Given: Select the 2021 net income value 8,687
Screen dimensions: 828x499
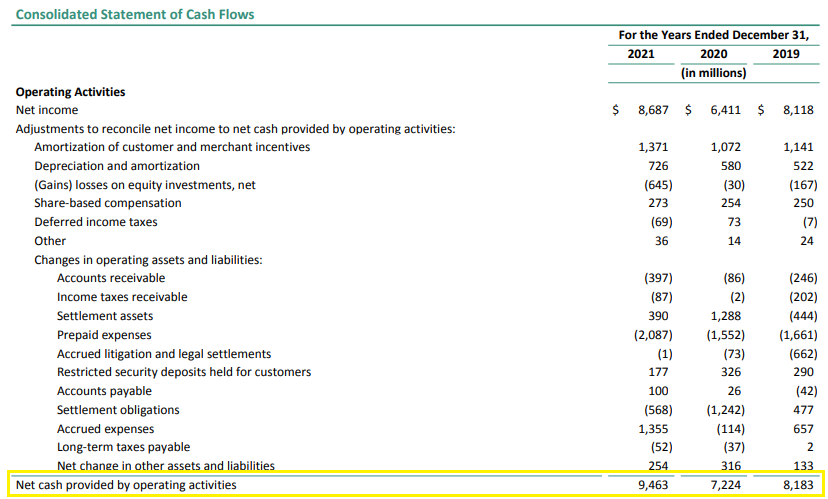Looking at the screenshot, I should pyautogui.click(x=653, y=110).
